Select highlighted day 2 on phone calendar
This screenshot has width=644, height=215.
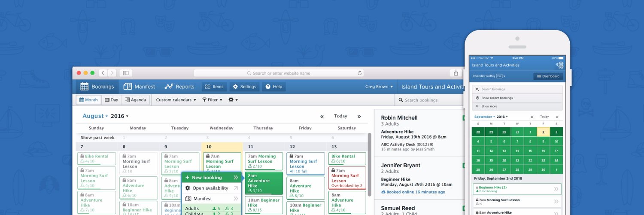coord(543,132)
